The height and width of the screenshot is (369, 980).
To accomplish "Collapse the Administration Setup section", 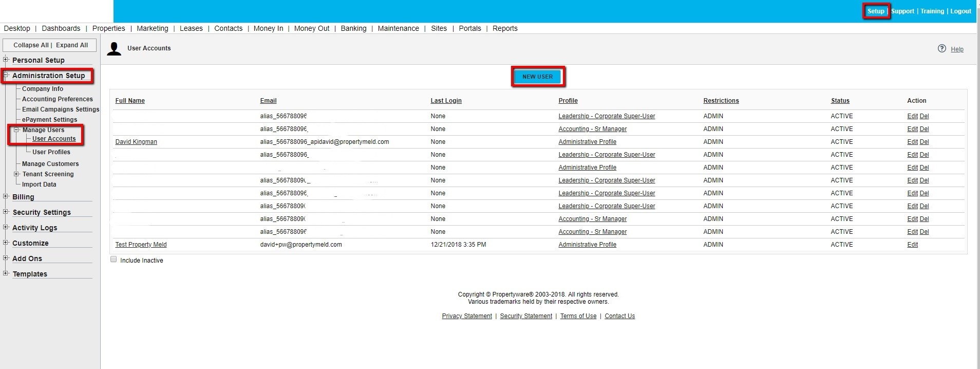I will click(6, 75).
